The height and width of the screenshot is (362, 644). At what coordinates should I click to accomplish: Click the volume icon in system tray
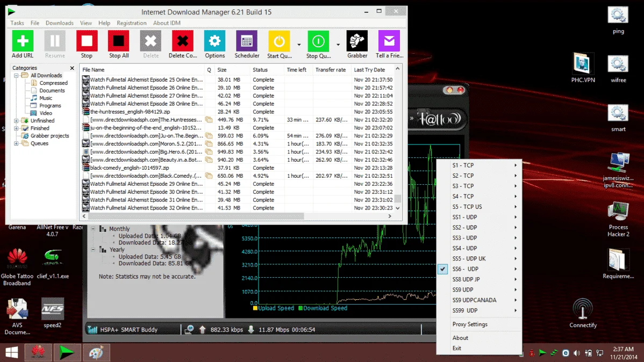pos(577,353)
